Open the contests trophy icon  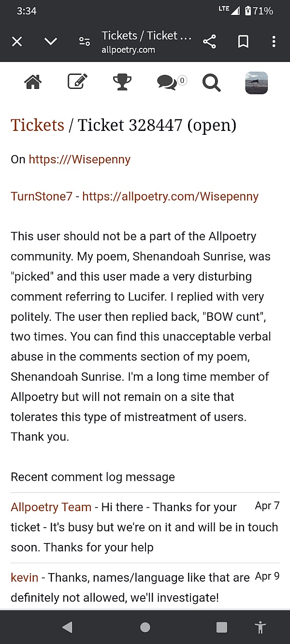(122, 83)
